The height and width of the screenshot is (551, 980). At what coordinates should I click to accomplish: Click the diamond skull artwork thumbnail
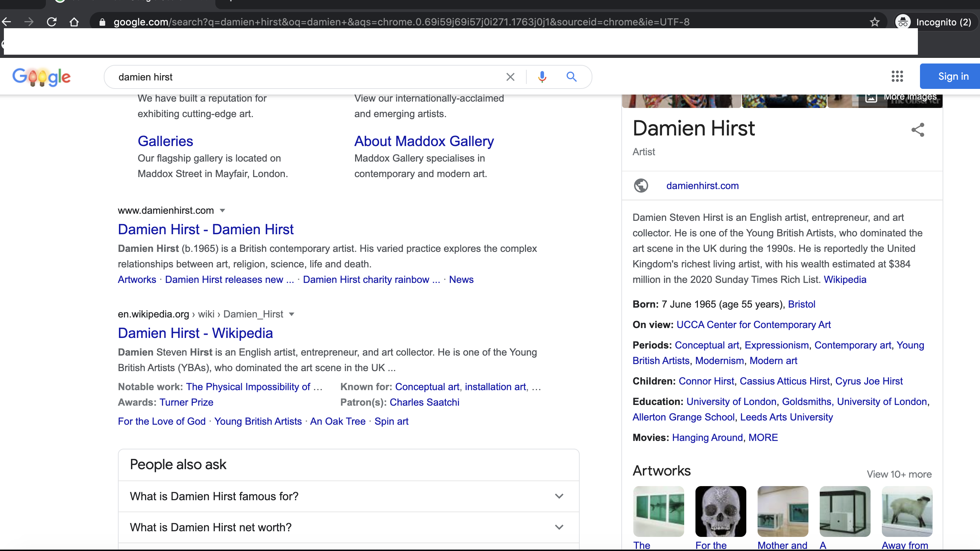point(721,511)
